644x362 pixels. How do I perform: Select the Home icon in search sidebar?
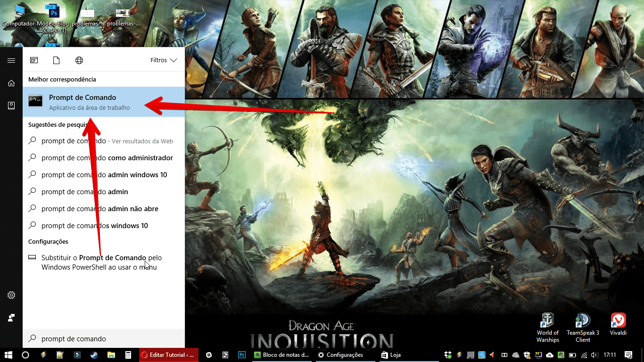point(11,83)
